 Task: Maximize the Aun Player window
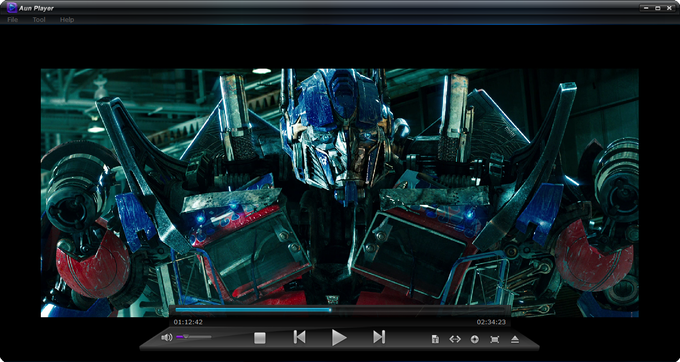pos(657,8)
